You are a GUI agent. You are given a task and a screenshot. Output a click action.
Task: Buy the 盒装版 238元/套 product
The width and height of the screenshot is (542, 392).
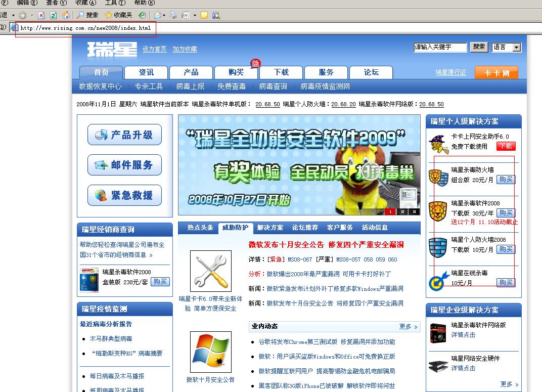(x=160, y=282)
